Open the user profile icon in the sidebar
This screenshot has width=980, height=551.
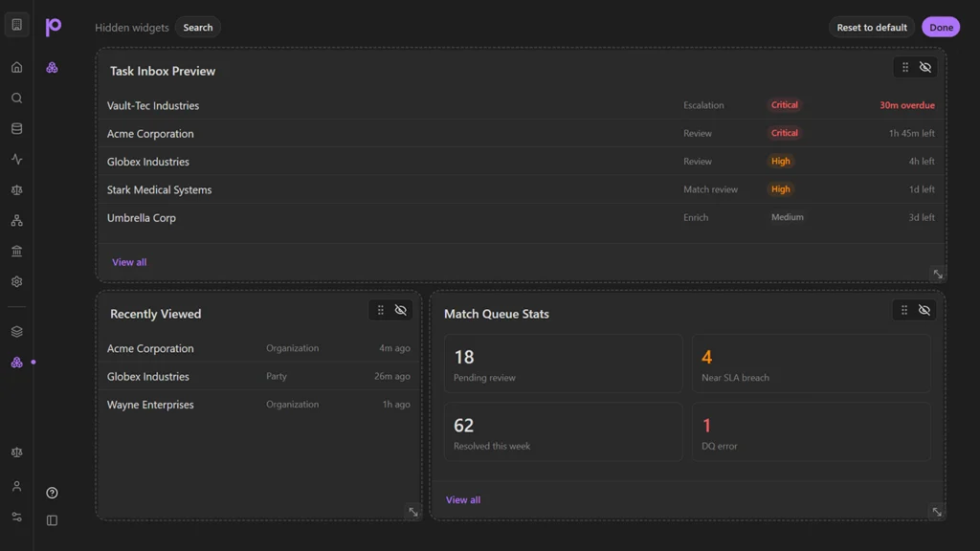[x=17, y=486]
